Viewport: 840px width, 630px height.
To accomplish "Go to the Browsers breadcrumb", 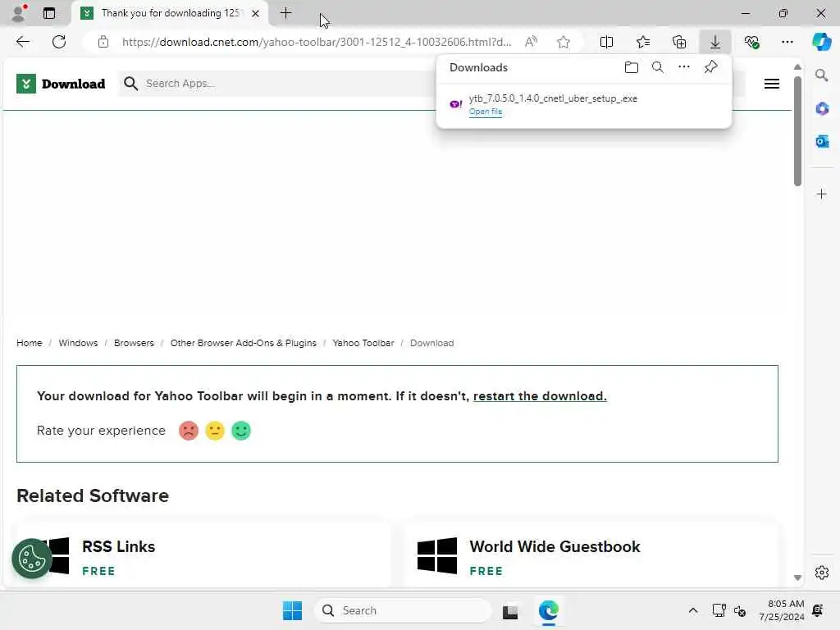I will click(x=134, y=343).
